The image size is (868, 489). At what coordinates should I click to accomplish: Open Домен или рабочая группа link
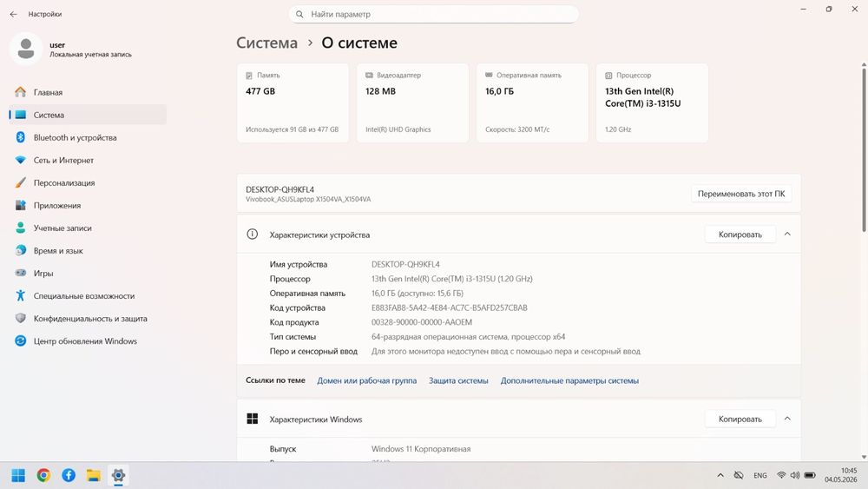click(366, 380)
